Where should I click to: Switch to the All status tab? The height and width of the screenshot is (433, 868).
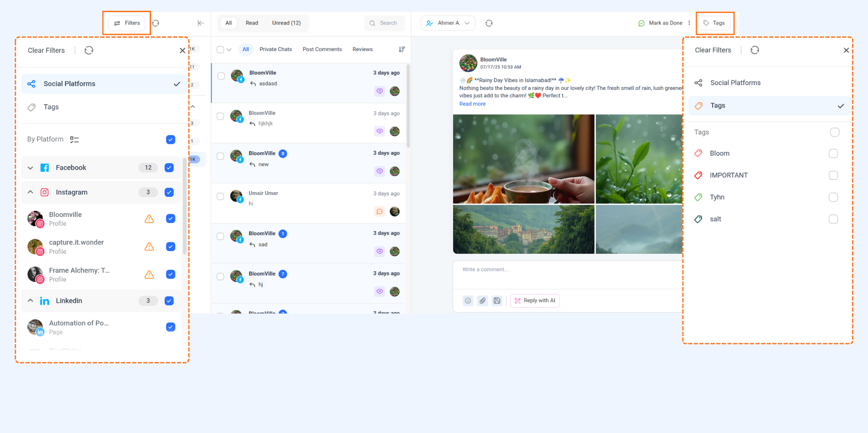pos(229,23)
